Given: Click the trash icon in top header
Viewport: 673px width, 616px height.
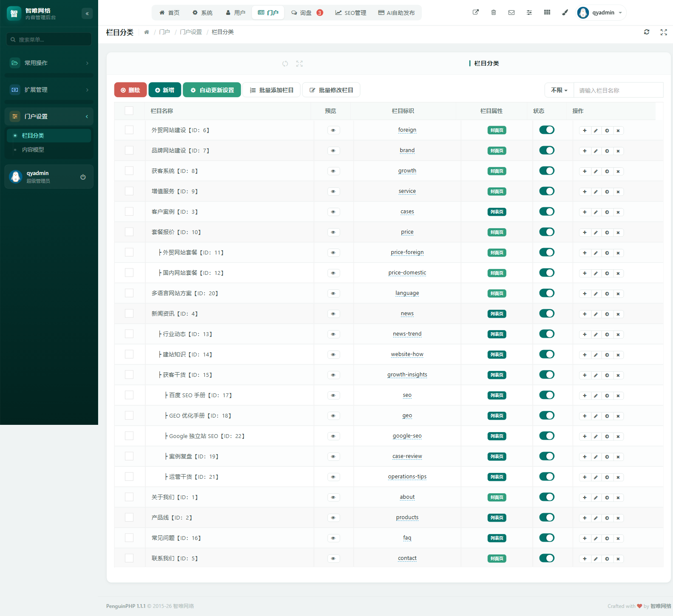Looking at the screenshot, I should (493, 12).
